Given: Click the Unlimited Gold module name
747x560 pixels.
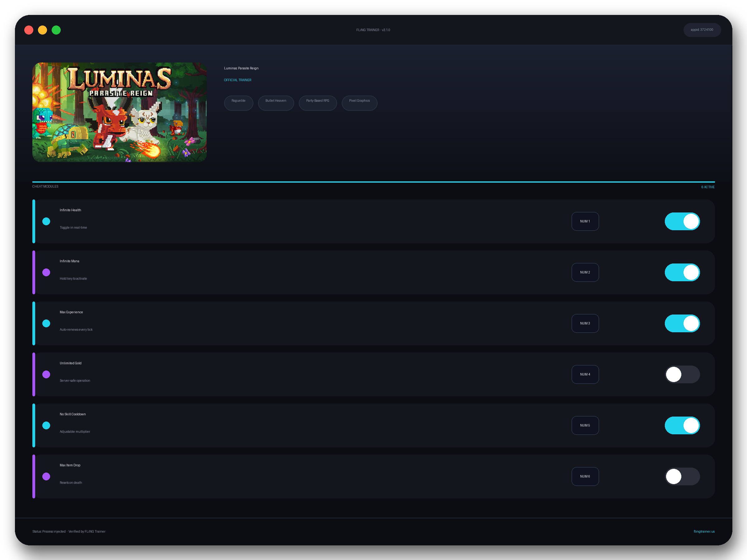Looking at the screenshot, I should (x=71, y=363).
